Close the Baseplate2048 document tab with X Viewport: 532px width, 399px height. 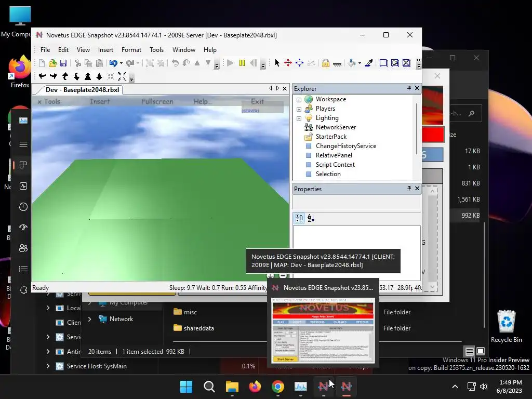click(x=285, y=88)
